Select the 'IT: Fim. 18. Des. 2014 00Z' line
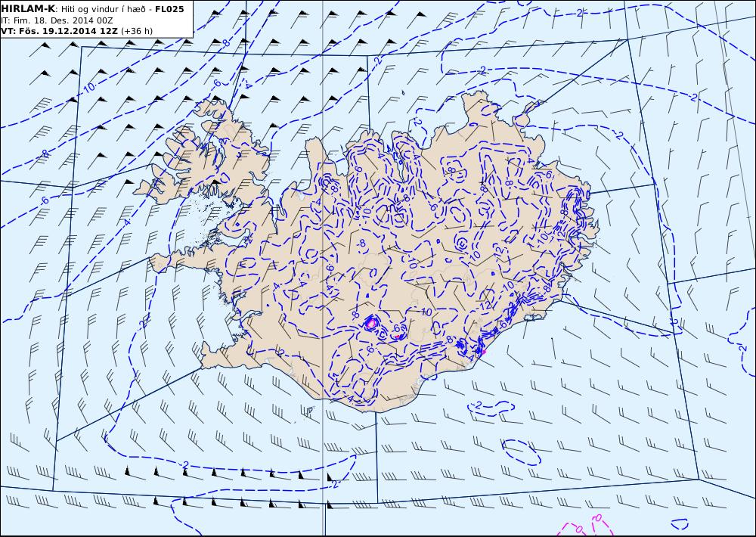Image resolution: width=756 pixels, height=537 pixels. 57,20
